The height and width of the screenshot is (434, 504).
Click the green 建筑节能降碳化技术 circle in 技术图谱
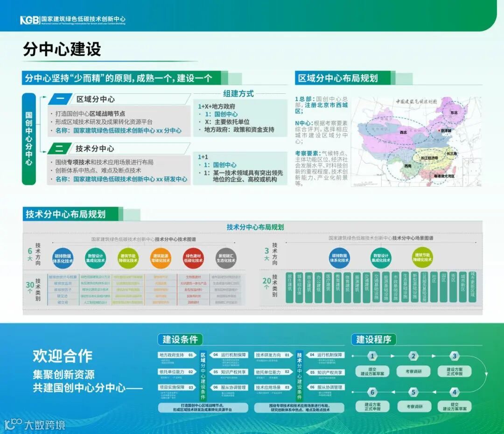[x=128, y=258]
